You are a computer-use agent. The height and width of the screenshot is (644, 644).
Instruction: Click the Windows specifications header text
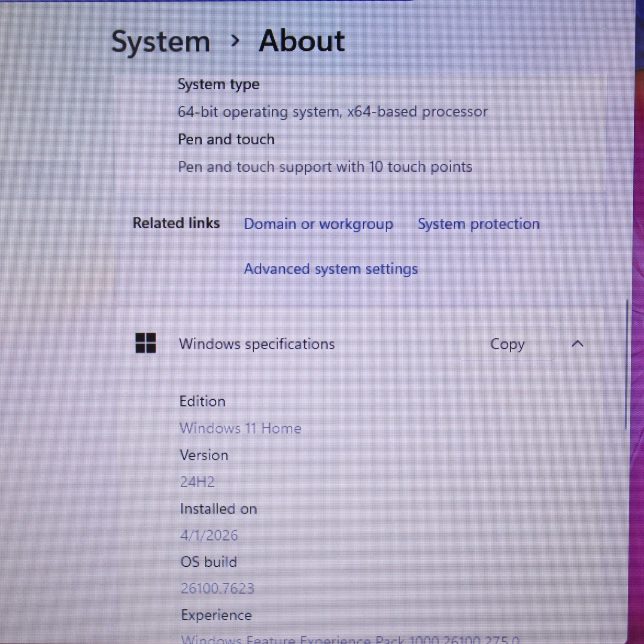coord(257,344)
